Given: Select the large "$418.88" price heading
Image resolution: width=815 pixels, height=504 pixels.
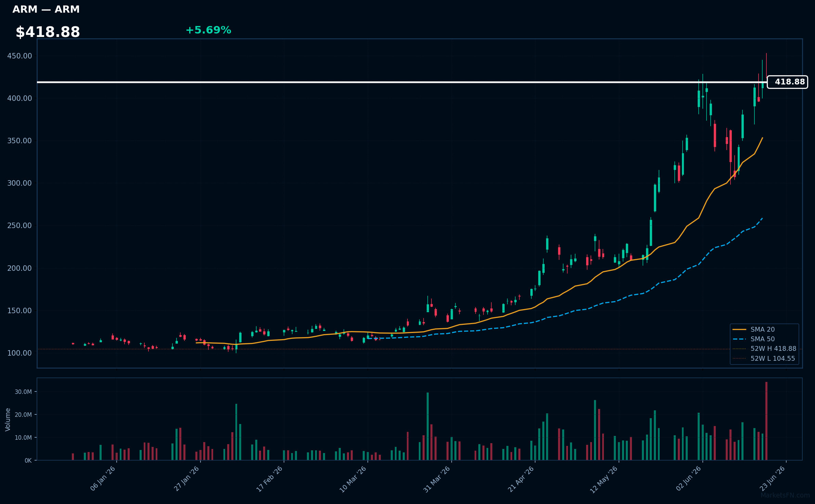Looking at the screenshot, I should coord(48,32).
